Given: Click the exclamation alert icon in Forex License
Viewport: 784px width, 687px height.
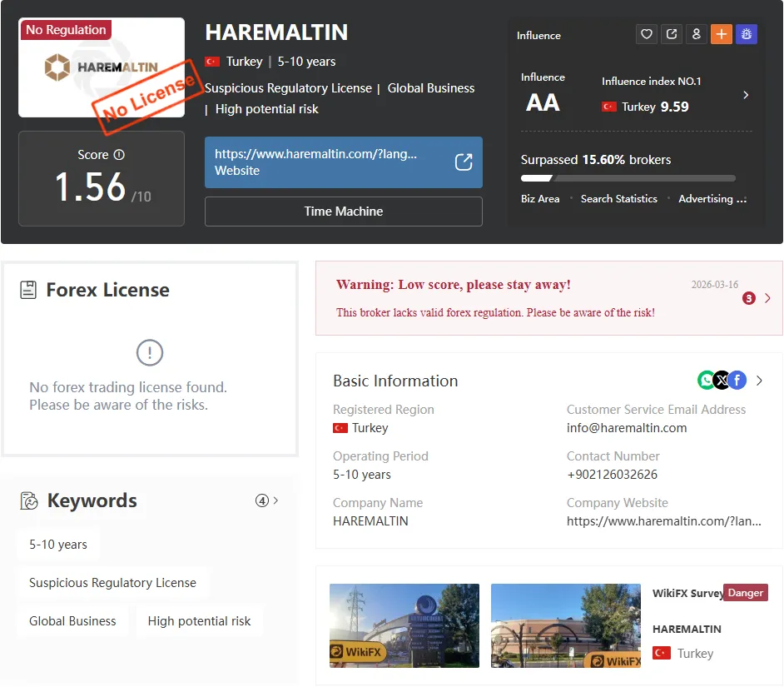Looking at the screenshot, I should pyautogui.click(x=150, y=352).
